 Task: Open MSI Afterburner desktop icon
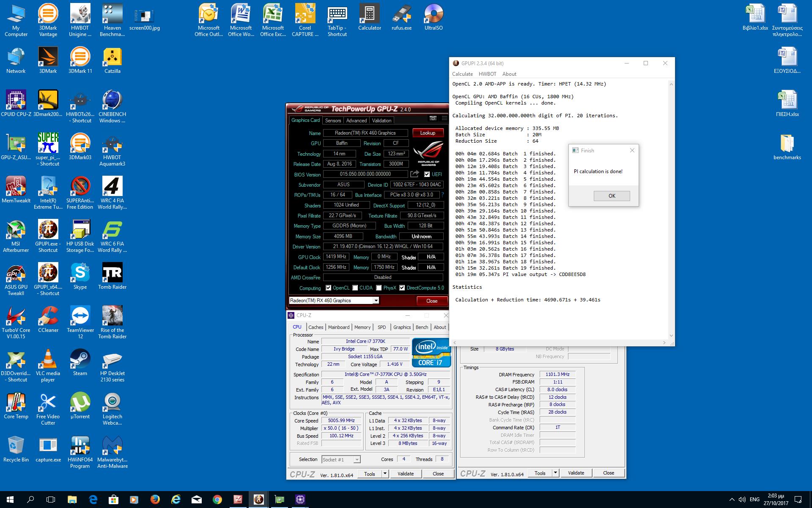16,236
